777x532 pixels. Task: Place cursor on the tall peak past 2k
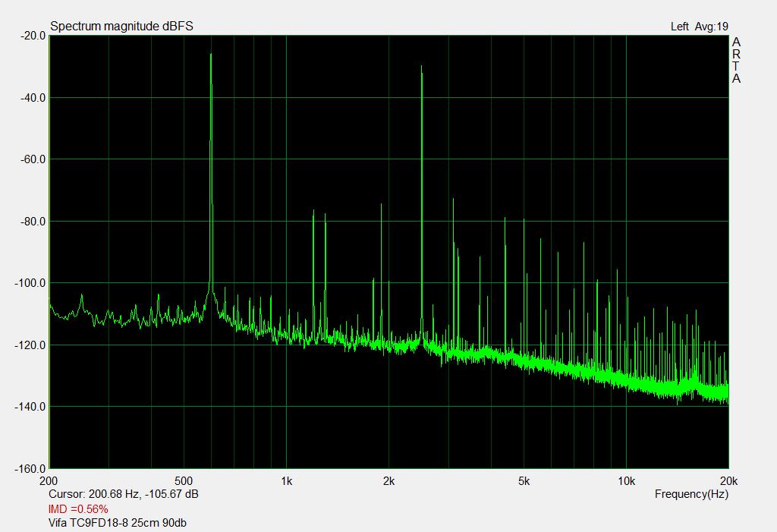click(421, 68)
